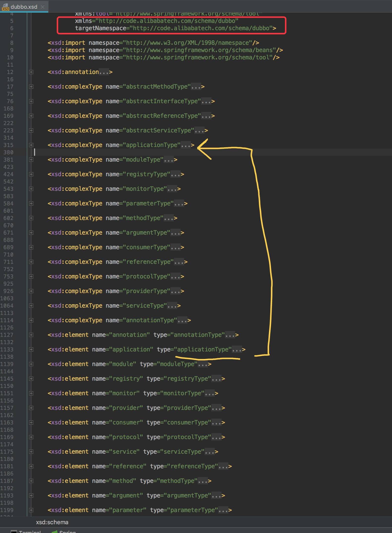
Task: Click the collapsed ellipsis after providerType complexType
Action: (x=175, y=291)
